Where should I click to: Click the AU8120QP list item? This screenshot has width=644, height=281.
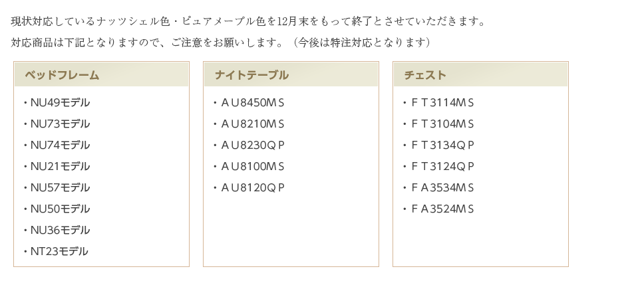(x=253, y=188)
